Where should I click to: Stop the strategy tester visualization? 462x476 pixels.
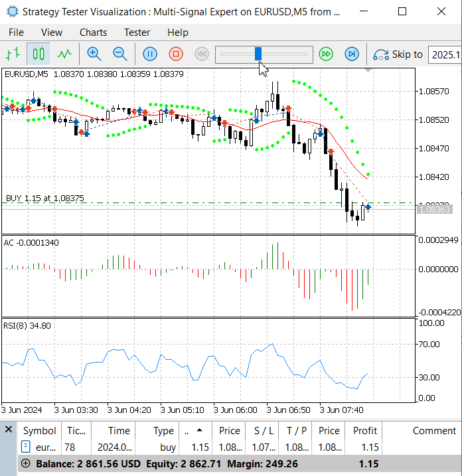(176, 54)
